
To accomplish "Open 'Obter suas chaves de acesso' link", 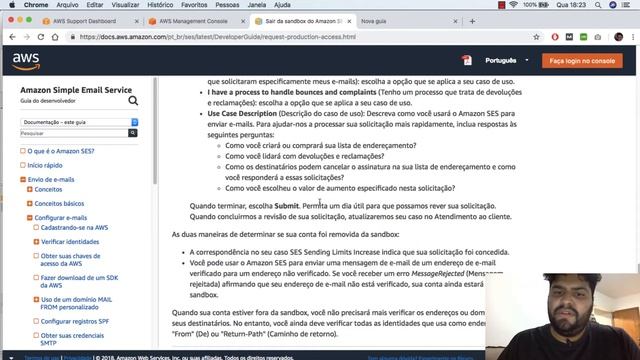I will tap(70, 260).
